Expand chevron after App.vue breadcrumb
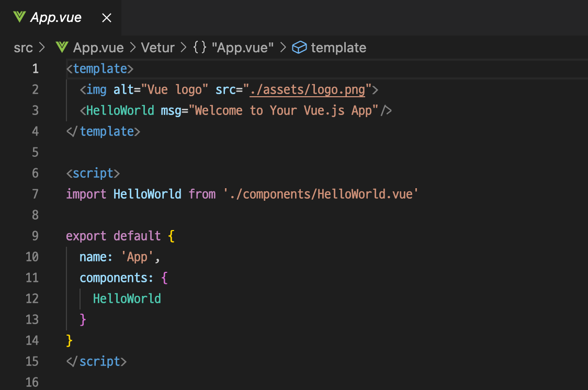 pos(133,47)
